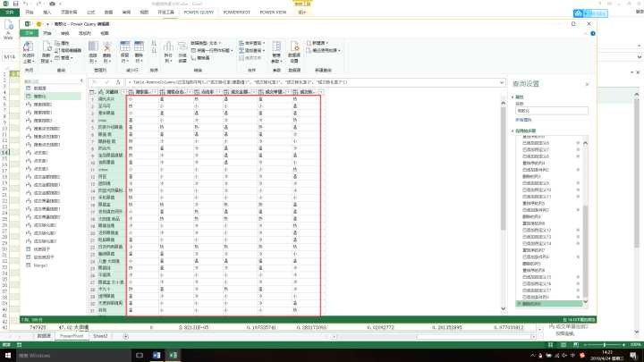Adjust the Excel zoom slider
Screen dimensions: 644x362
click(604, 345)
